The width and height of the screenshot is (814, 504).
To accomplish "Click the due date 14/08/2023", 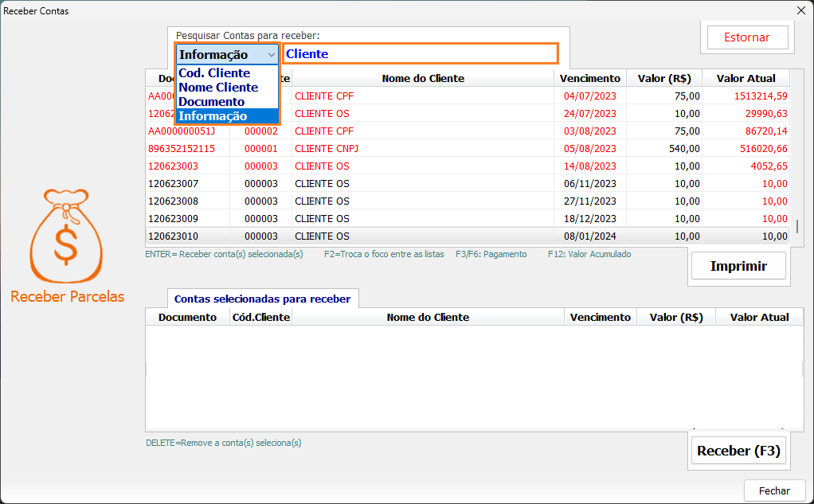I will 589,166.
